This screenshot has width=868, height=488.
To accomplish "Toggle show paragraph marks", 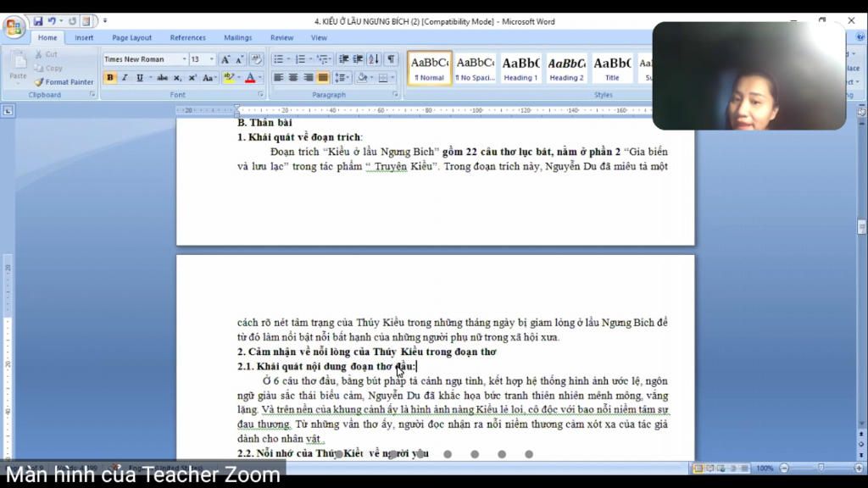I will tap(391, 59).
